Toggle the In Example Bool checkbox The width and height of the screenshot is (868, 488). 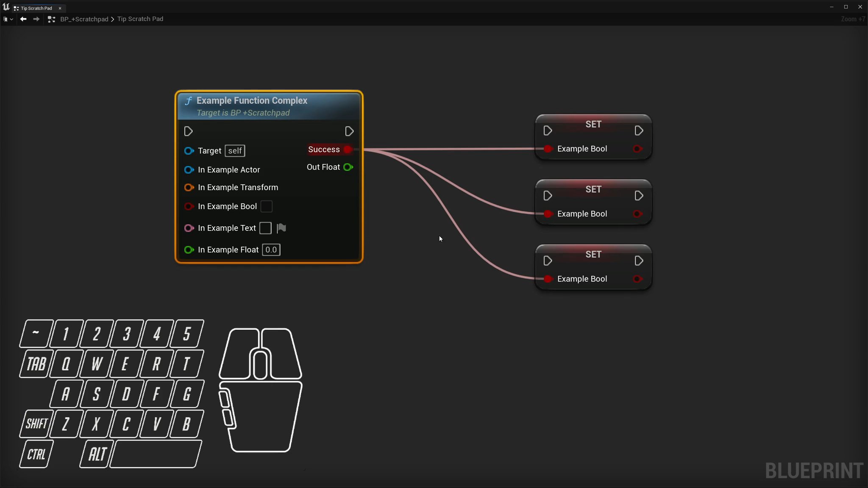pos(266,206)
